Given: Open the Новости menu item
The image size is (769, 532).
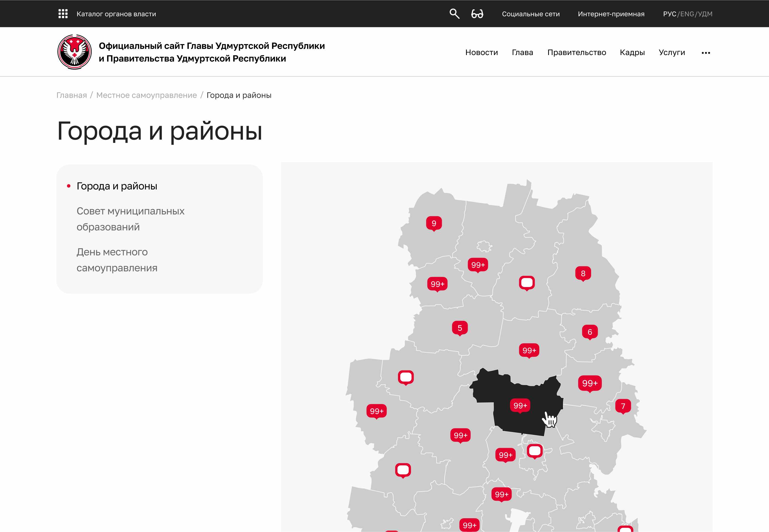Looking at the screenshot, I should [481, 52].
